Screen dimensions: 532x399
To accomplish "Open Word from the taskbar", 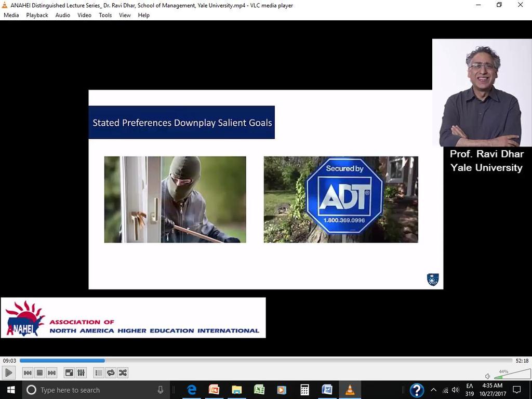I will tap(327, 390).
